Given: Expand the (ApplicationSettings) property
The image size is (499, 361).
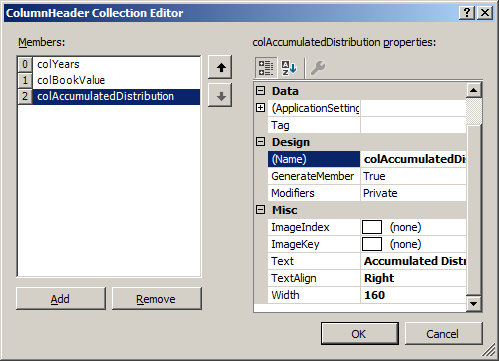Looking at the screenshot, I should point(260,108).
